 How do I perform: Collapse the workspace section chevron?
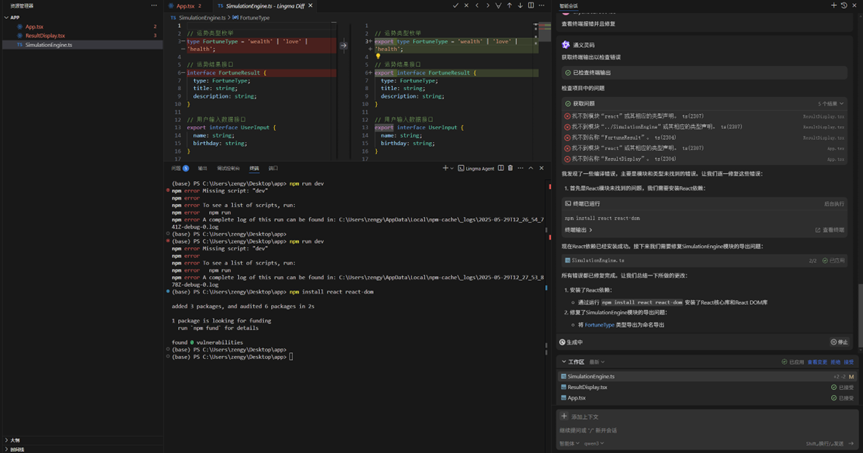point(564,362)
